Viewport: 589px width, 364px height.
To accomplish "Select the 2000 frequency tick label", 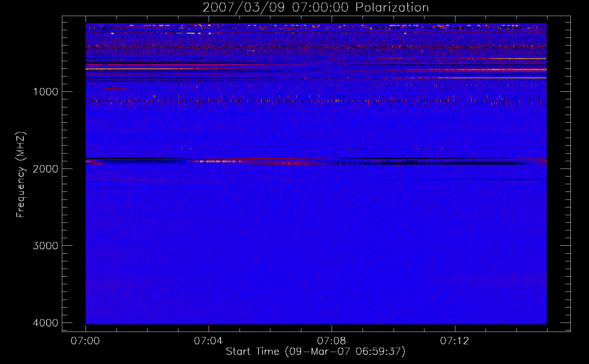I will (x=46, y=169).
